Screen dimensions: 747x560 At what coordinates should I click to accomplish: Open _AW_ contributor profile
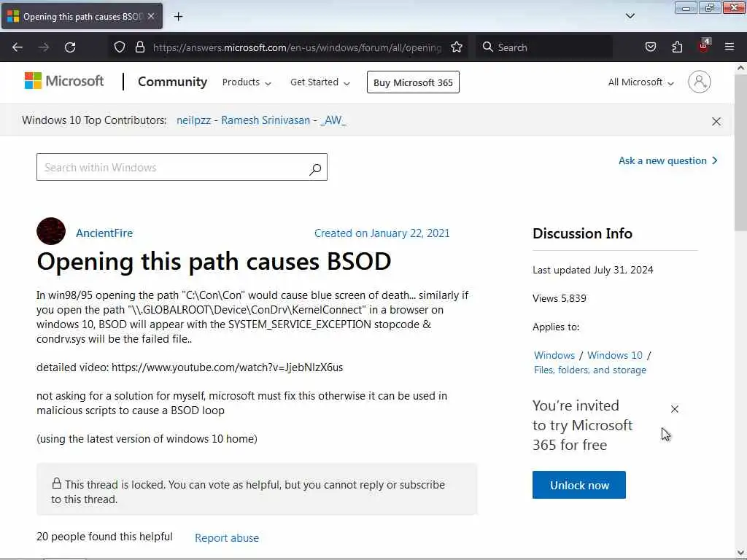[x=333, y=120]
